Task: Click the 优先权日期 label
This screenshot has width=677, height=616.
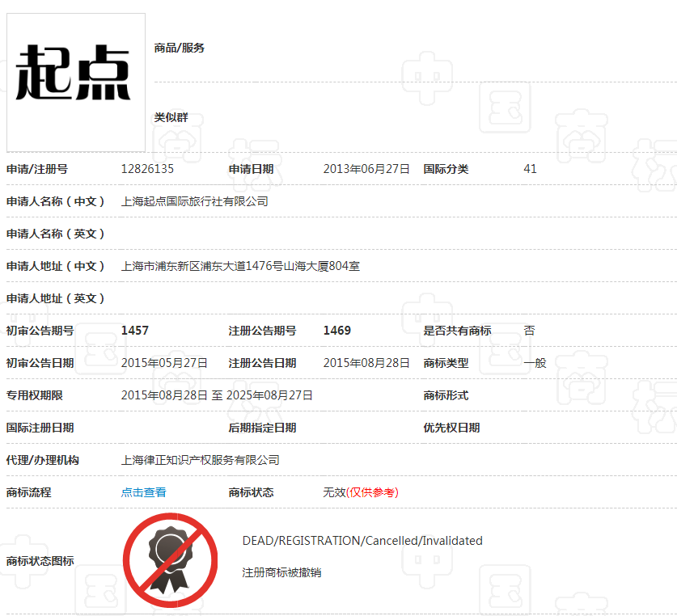Action: click(x=451, y=428)
